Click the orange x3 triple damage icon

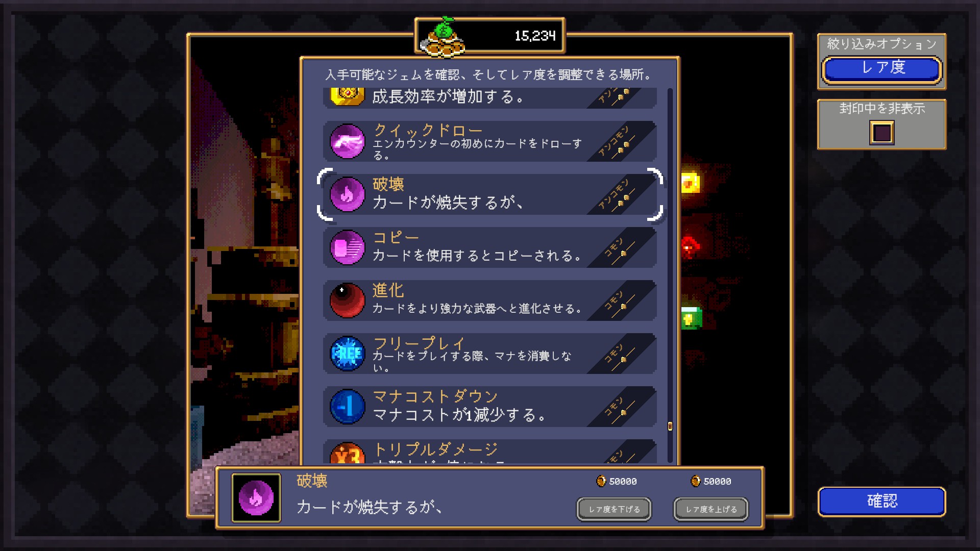click(x=347, y=453)
